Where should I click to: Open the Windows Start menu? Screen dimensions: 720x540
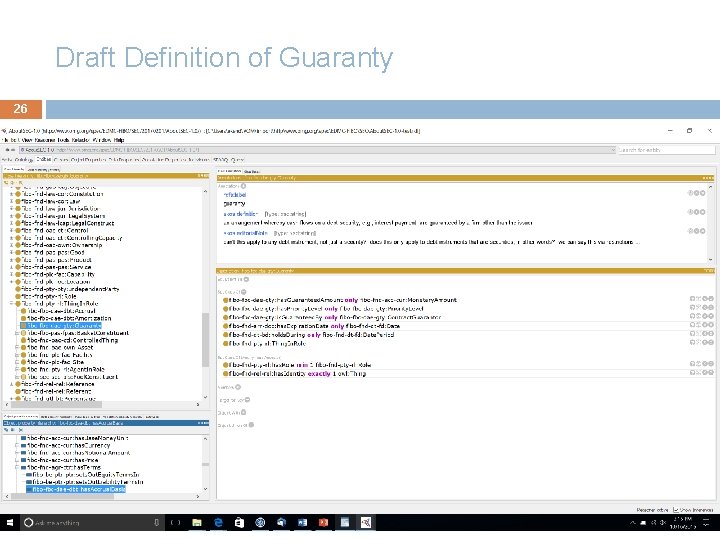click(10, 522)
